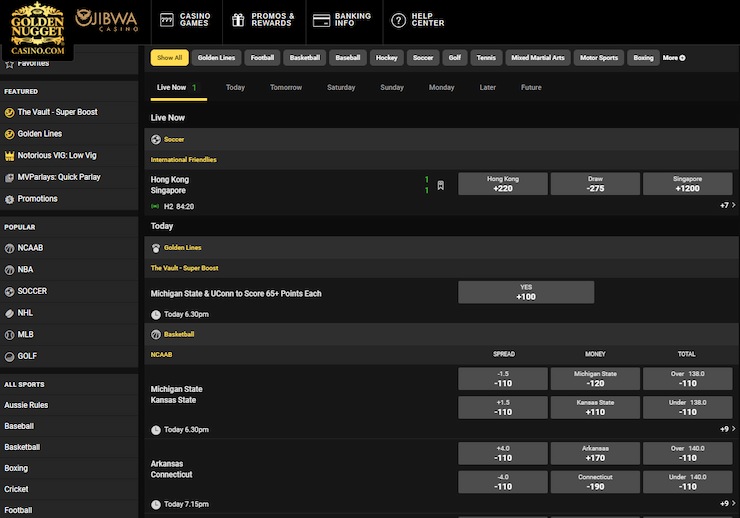Click the Notorious VIG crown icon
Viewport: 740px width, 518px height.
coord(9,156)
